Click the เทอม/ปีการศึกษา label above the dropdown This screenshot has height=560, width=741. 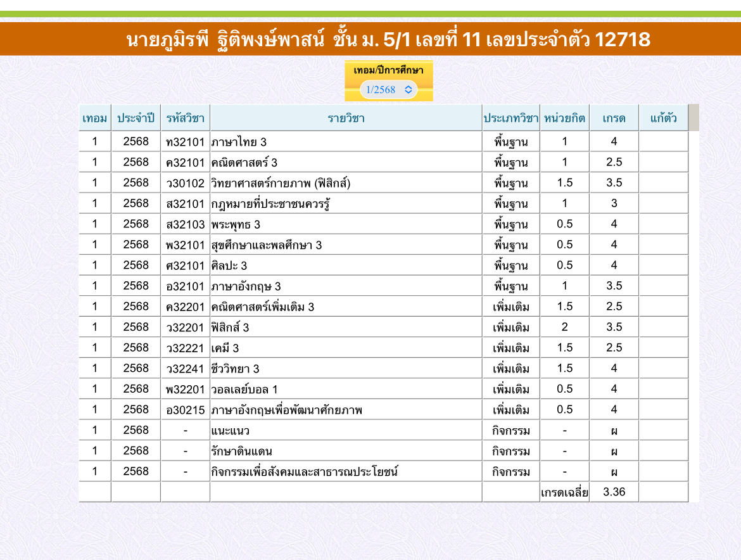[x=388, y=70]
